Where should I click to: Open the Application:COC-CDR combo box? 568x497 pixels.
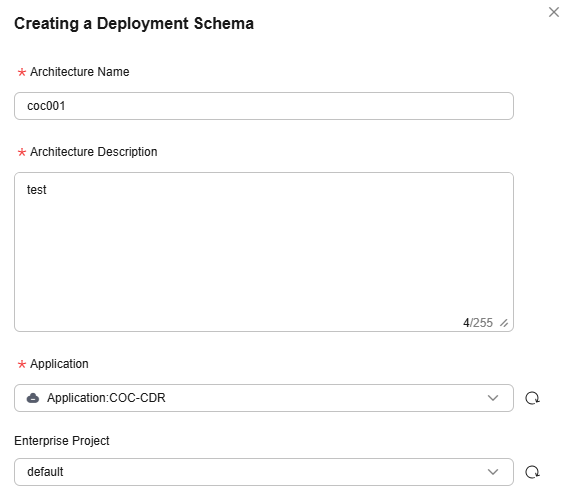pyautogui.click(x=264, y=398)
